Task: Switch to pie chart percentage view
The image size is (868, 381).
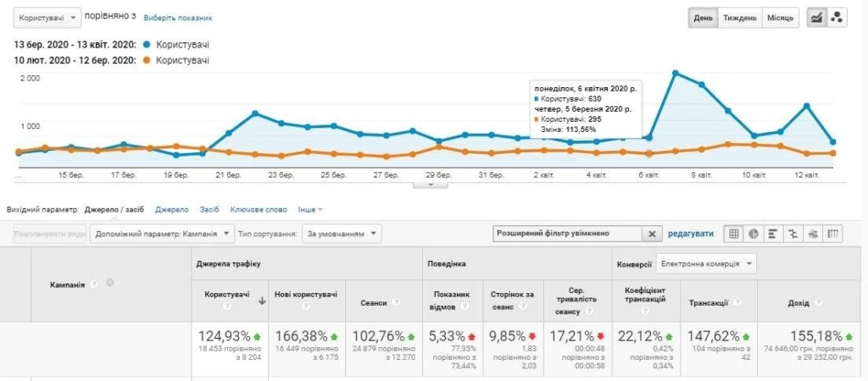Action: (x=754, y=234)
